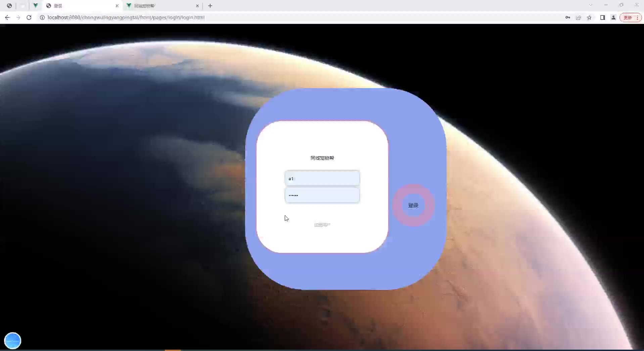
Task: Focus the password field with dots
Action: click(322, 195)
